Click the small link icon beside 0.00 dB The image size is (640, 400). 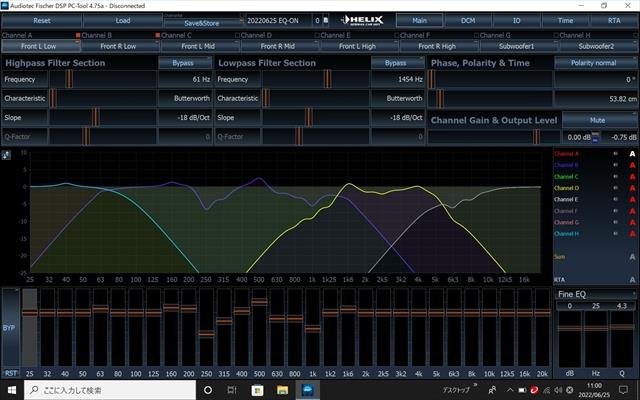click(596, 137)
